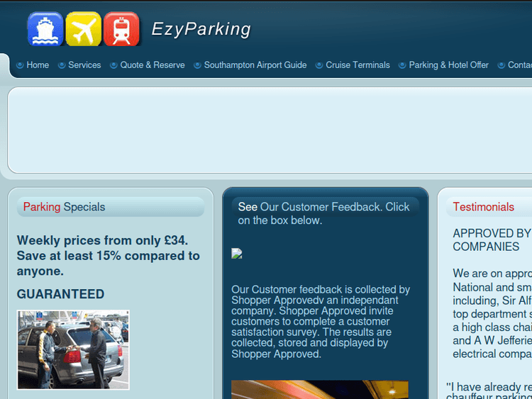Click the bullet icon beside Southampton Airport Guide
The height and width of the screenshot is (399, 532).
[197, 65]
